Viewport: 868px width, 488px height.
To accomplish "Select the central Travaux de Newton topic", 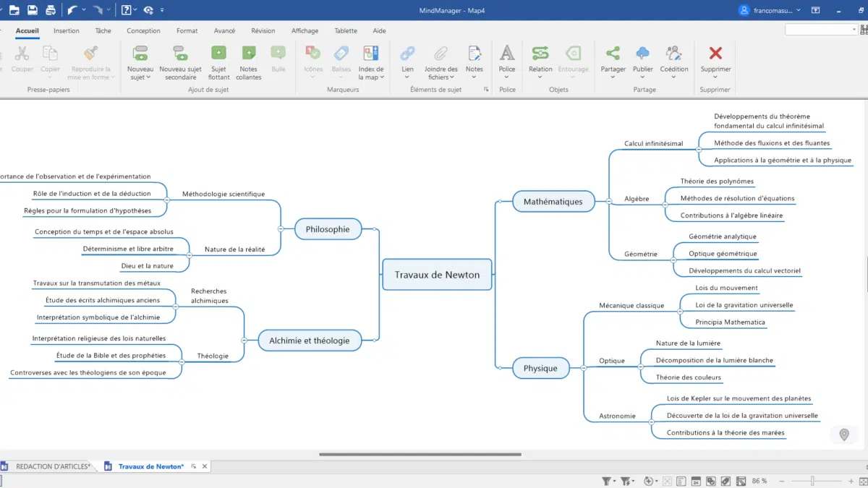I will click(x=437, y=275).
